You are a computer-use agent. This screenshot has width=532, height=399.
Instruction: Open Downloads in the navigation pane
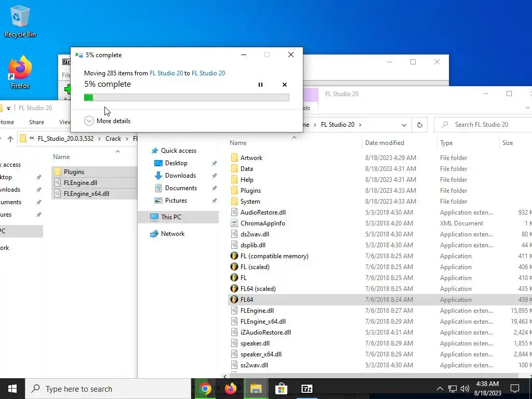point(180,176)
